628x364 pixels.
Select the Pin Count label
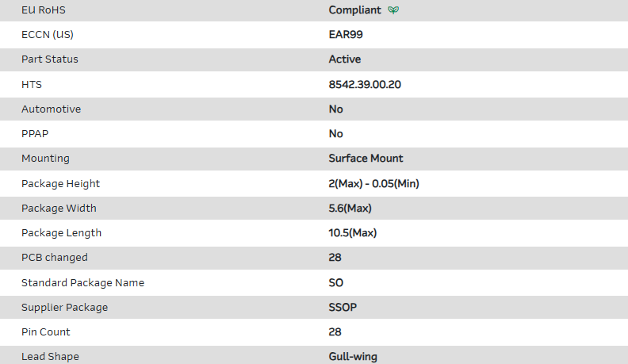[x=46, y=331]
